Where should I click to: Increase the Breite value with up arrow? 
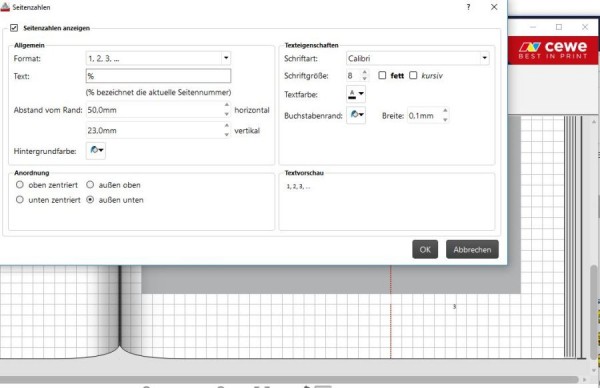click(x=445, y=111)
